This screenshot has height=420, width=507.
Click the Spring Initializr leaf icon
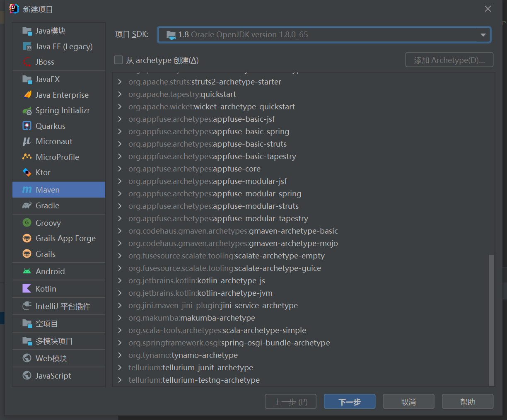point(27,111)
